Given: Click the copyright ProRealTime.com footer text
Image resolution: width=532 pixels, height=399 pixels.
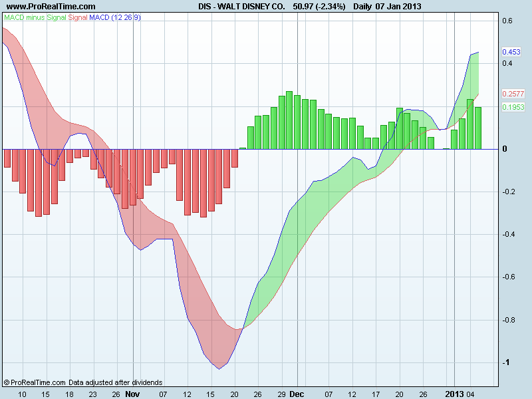Looking at the screenshot, I should (83, 382).
